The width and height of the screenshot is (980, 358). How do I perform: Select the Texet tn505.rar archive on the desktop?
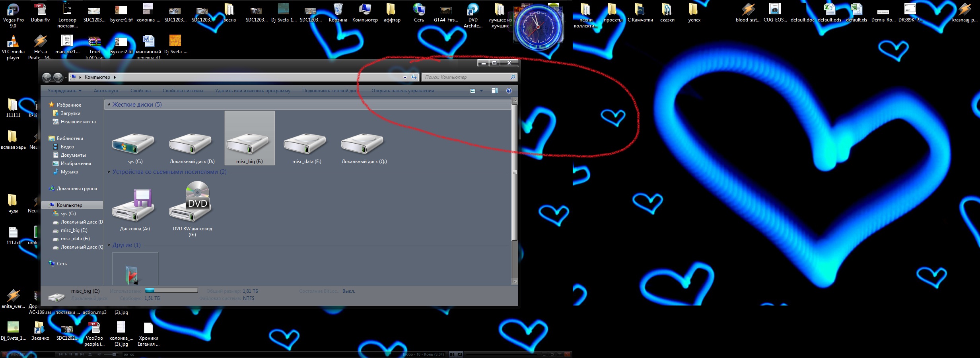(x=94, y=48)
